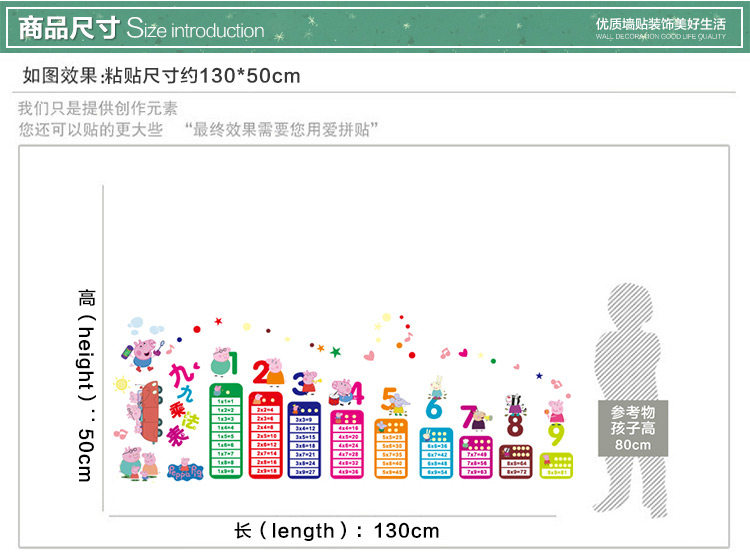750x559 pixels.
Task: Click the large lime green number 9
Action: (556, 434)
